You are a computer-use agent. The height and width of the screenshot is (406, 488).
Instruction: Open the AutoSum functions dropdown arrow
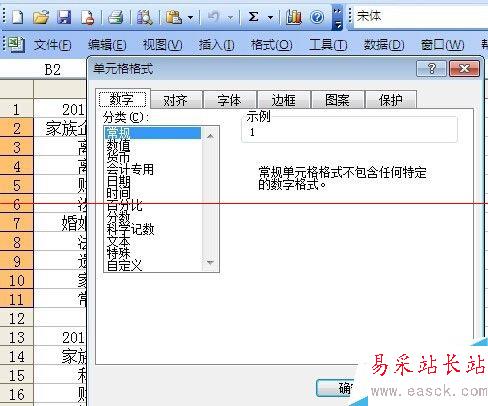click(270, 17)
